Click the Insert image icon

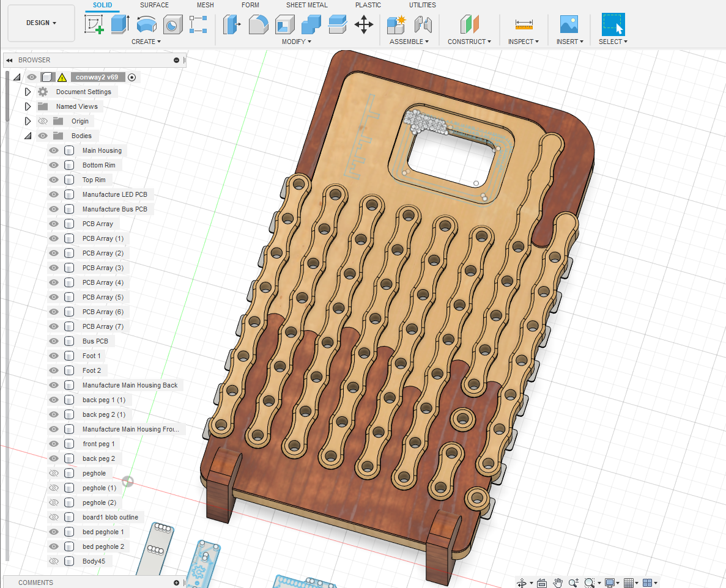pyautogui.click(x=569, y=24)
